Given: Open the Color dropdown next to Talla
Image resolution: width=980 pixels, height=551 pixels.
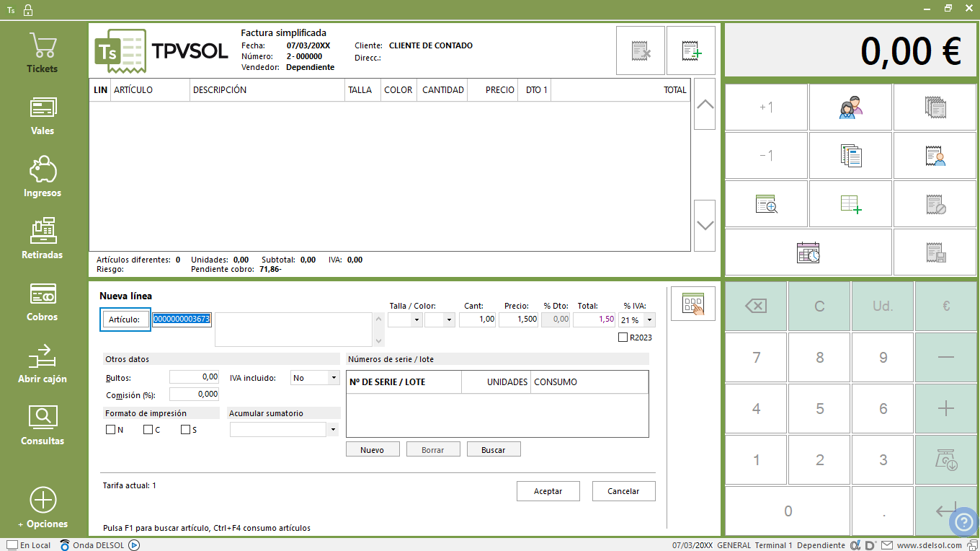Looking at the screenshot, I should (x=449, y=319).
